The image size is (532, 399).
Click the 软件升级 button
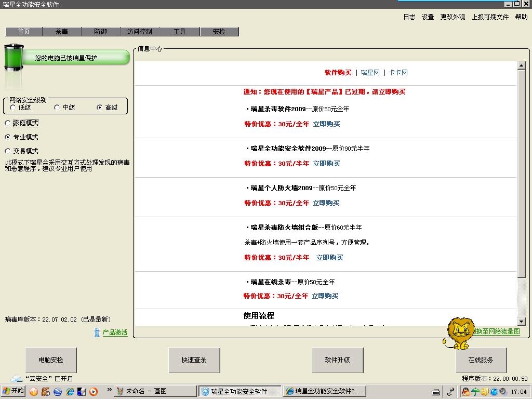coord(338,360)
